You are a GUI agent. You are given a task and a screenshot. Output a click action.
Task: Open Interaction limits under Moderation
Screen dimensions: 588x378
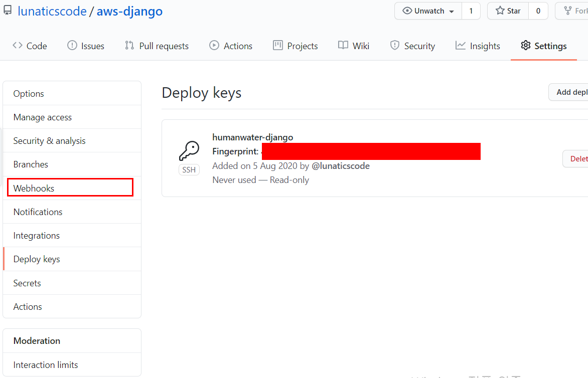(72, 364)
